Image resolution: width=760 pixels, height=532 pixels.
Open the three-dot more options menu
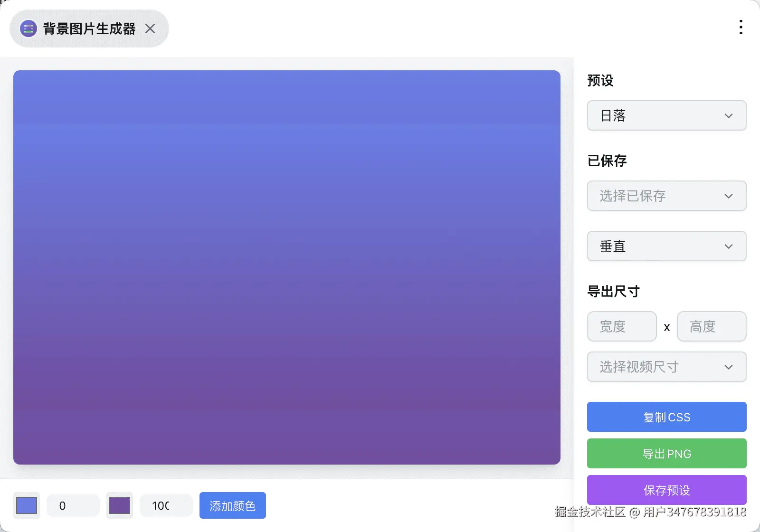(741, 27)
